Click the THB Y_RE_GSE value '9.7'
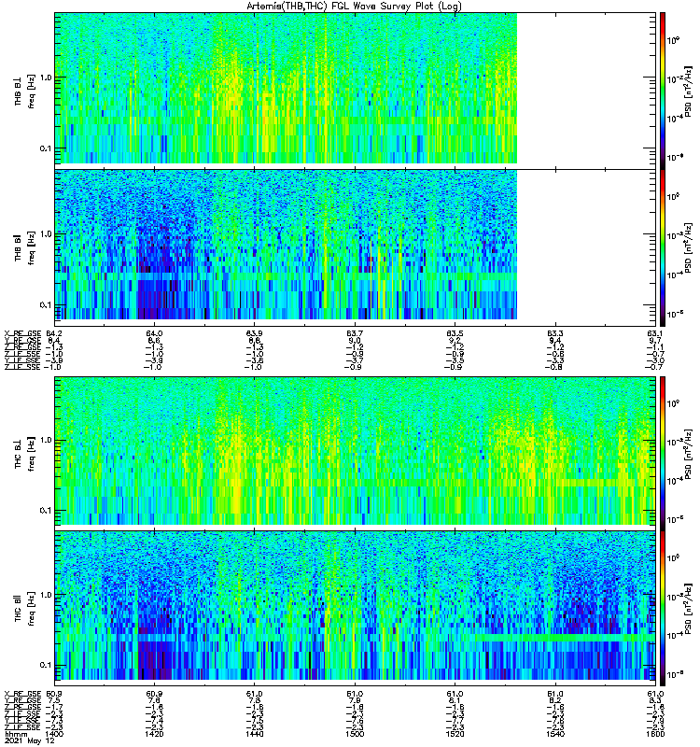The image size is (700, 747). [656, 340]
